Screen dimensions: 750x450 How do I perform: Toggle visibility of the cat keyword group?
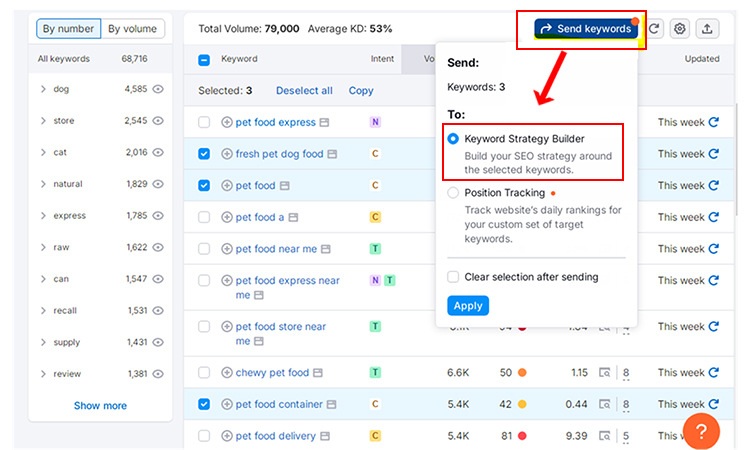coord(158,152)
